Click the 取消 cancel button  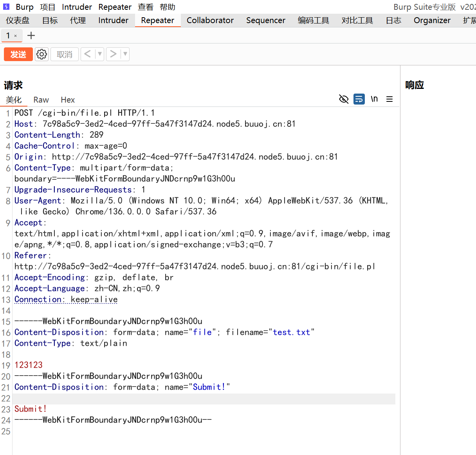tap(65, 54)
